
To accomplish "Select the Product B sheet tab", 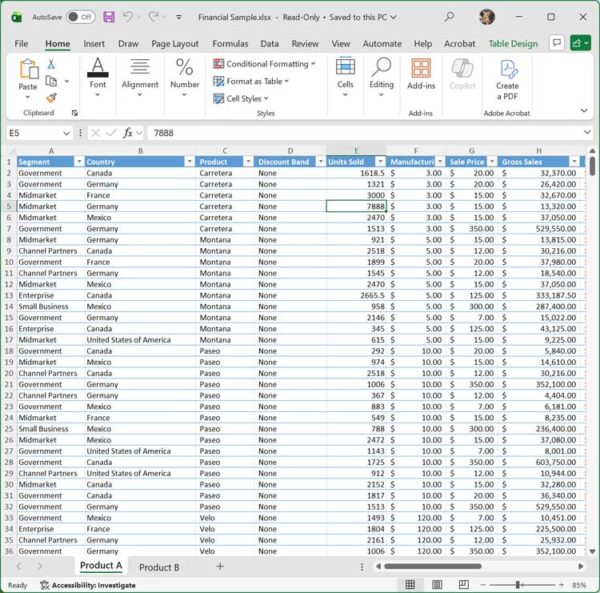I will (159, 567).
